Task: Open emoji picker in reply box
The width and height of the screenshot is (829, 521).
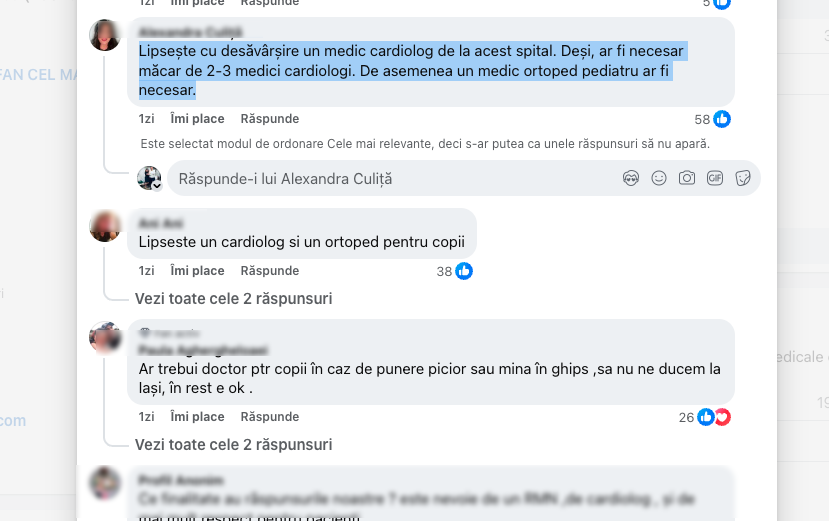Action: pos(659,178)
